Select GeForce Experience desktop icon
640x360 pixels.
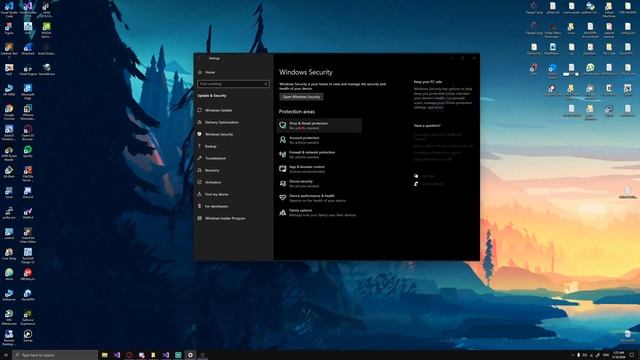[28, 317]
